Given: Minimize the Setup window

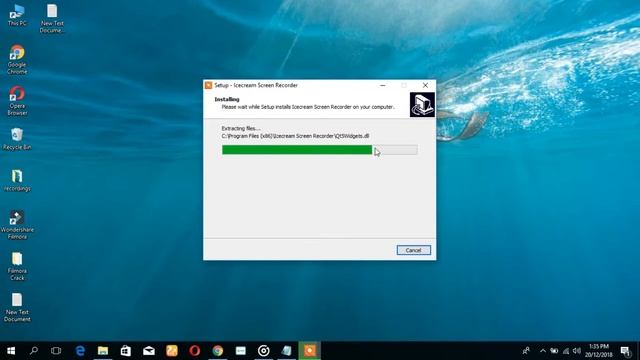Looking at the screenshot, I should click(x=382, y=85).
